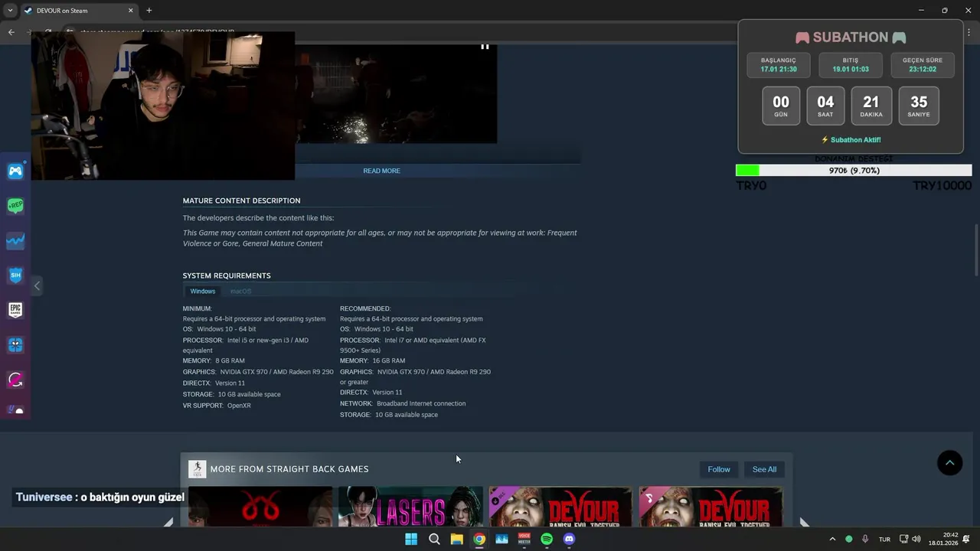Viewport: 980px width, 551px height.
Task: Click the BAŞLANGIÇ 17.01 21:30 box
Action: (x=779, y=65)
